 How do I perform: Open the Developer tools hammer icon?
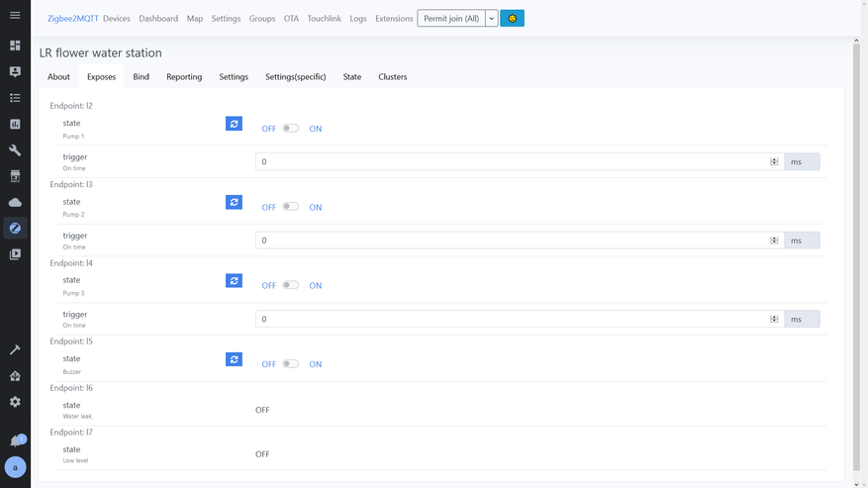coord(15,349)
